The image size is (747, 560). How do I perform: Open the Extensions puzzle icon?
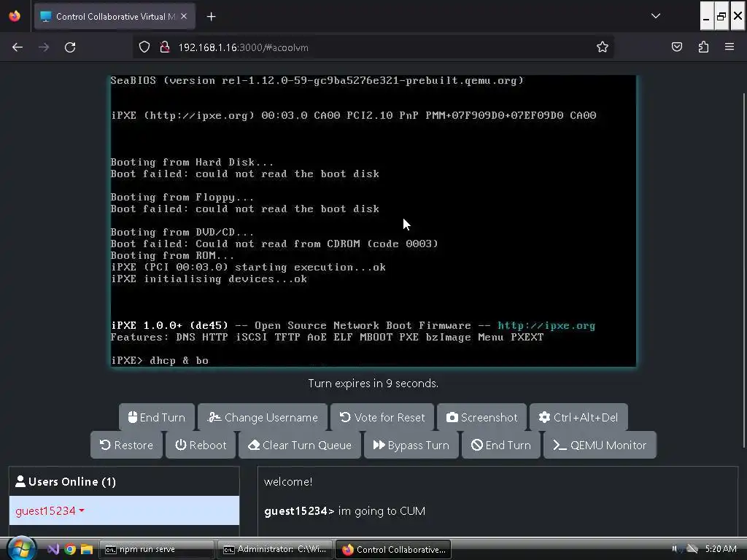[703, 47]
